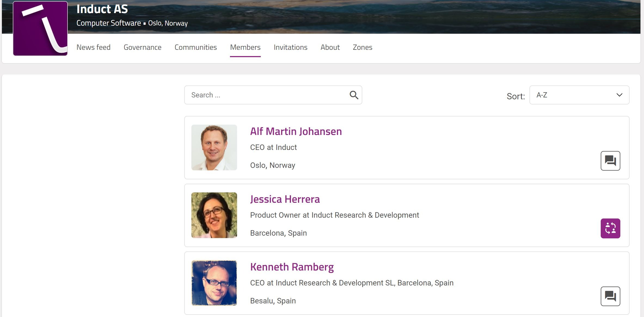The image size is (644, 317).
Task: Open Kenneth Ramberg's profile photo
Action: (214, 283)
